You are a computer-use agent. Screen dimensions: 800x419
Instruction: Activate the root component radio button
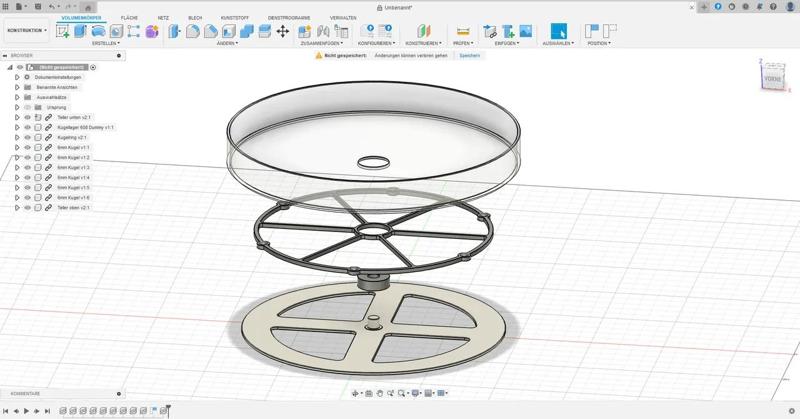[x=93, y=67]
